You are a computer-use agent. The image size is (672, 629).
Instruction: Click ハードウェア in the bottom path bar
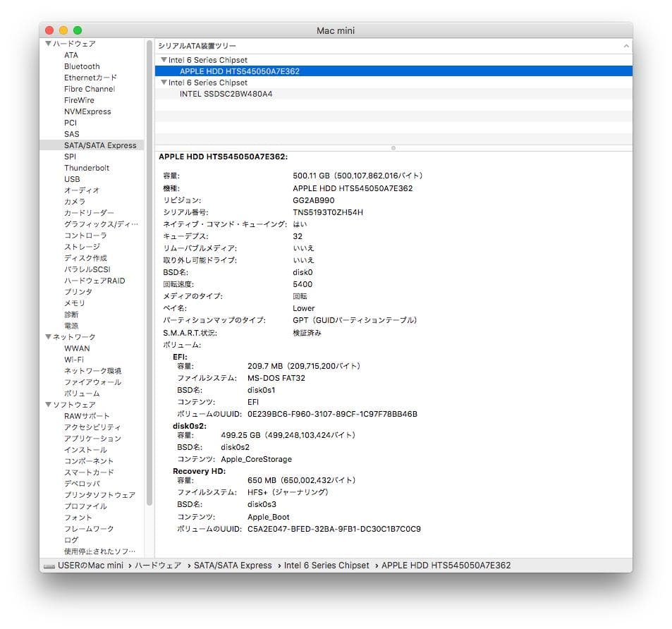point(158,565)
